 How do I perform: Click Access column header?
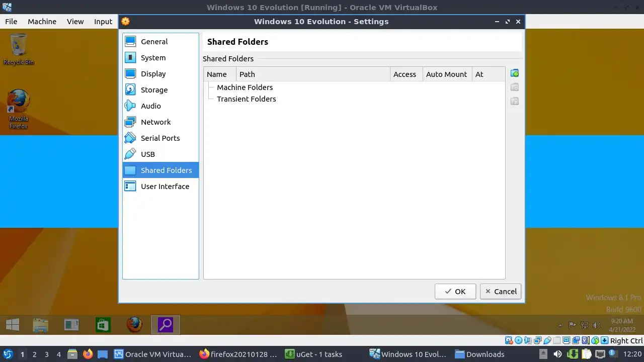point(407,74)
